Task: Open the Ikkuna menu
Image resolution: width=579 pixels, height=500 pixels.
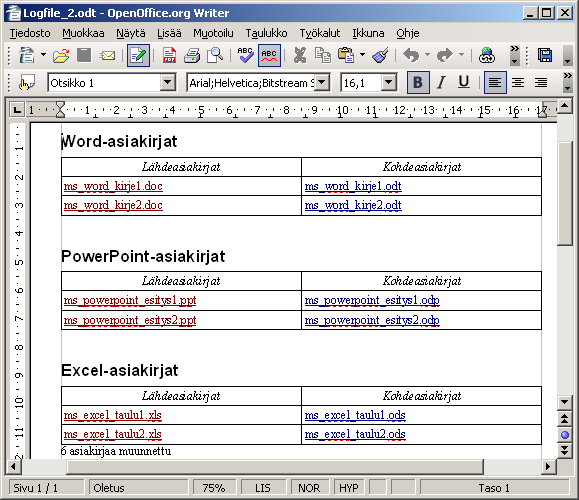Action: (368, 33)
